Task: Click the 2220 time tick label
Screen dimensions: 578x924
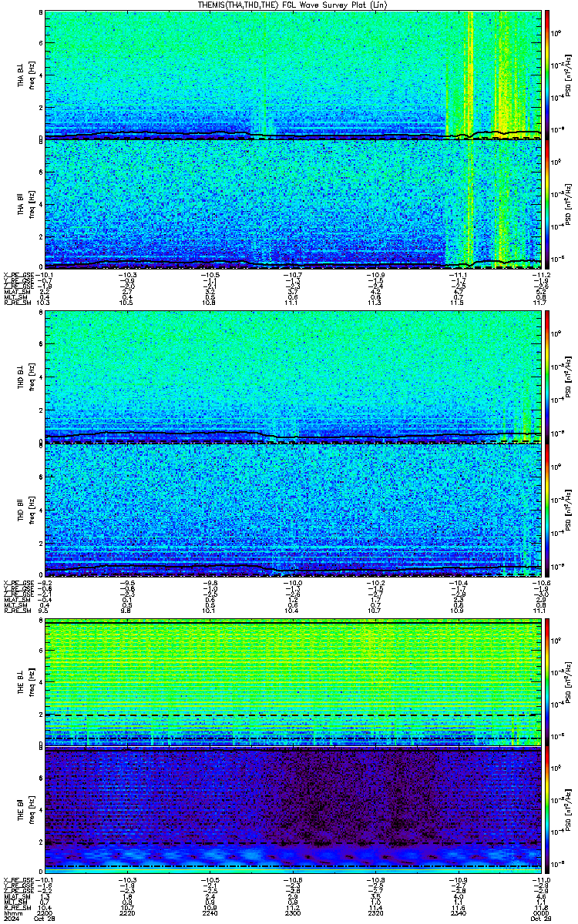Action: point(127,914)
